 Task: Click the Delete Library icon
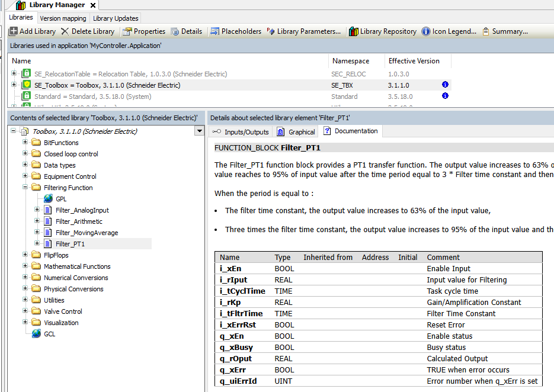tap(65, 31)
